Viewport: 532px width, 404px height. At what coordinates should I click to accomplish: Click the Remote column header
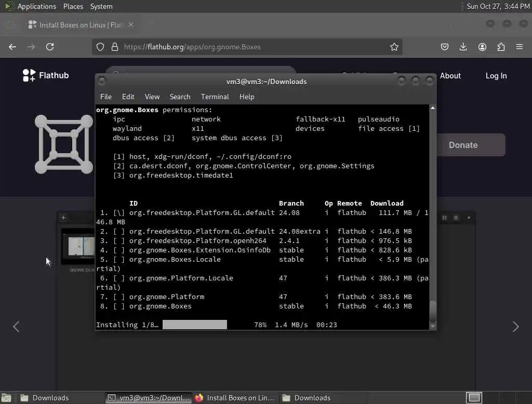pyautogui.click(x=350, y=203)
